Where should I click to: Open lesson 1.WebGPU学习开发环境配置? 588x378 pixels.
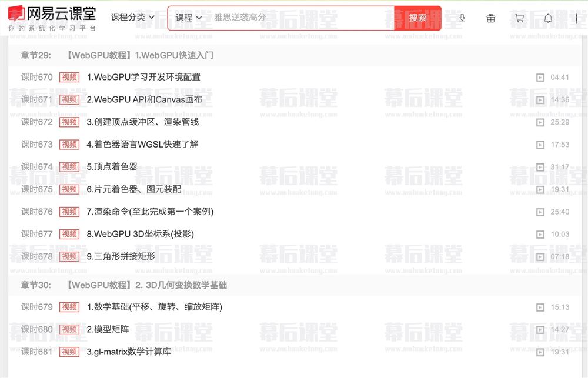(143, 77)
